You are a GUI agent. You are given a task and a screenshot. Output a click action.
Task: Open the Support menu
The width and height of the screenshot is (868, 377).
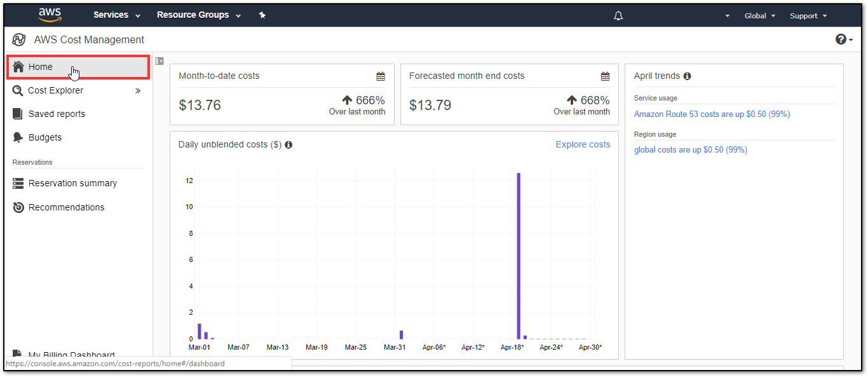(808, 16)
